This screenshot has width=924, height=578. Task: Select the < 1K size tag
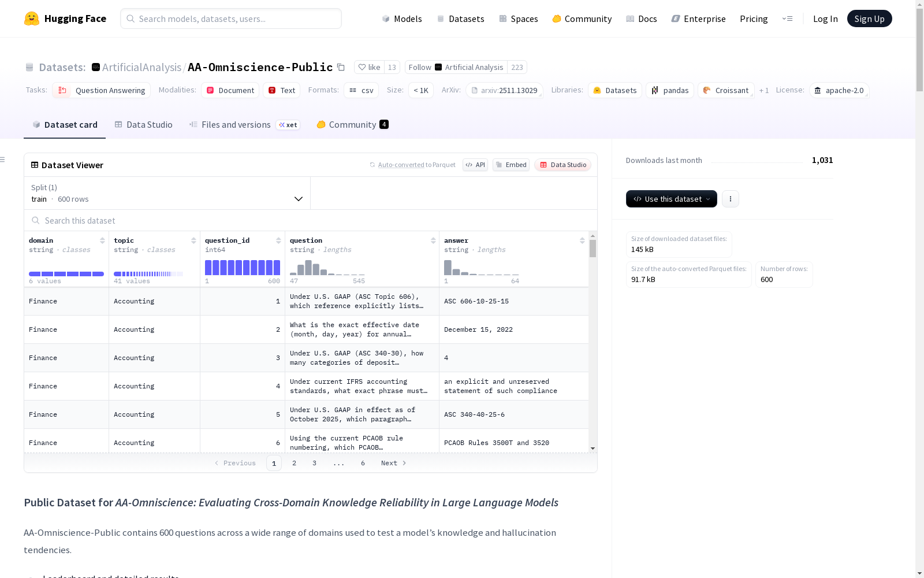click(421, 90)
